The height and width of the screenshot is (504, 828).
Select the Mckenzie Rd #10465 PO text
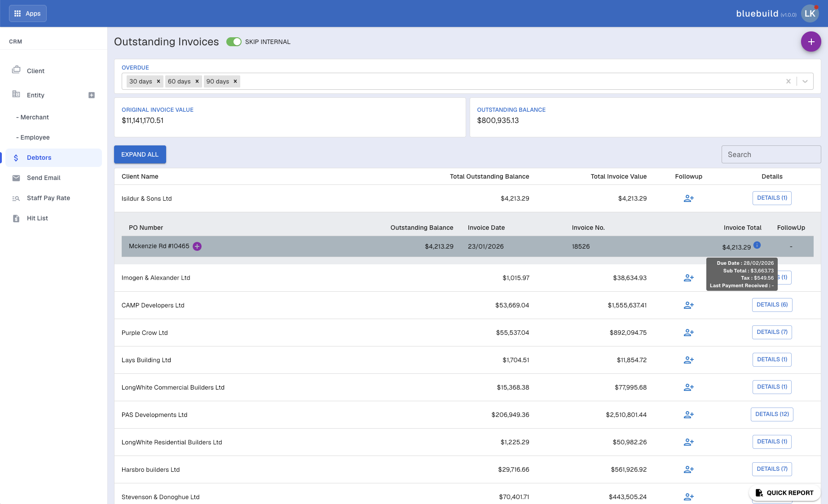(159, 246)
